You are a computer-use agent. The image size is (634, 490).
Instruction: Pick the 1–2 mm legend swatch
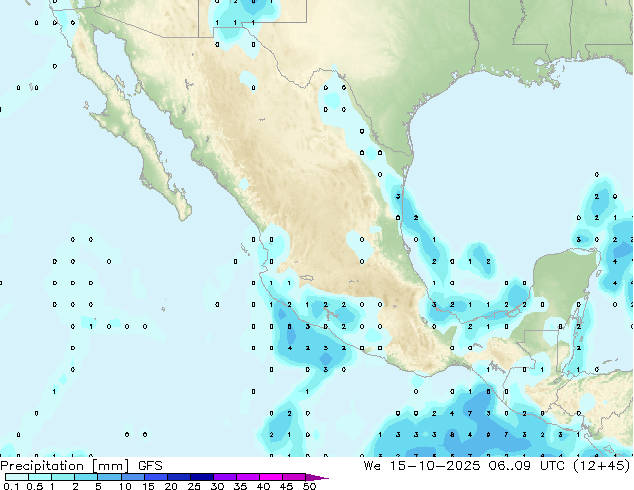click(63, 477)
